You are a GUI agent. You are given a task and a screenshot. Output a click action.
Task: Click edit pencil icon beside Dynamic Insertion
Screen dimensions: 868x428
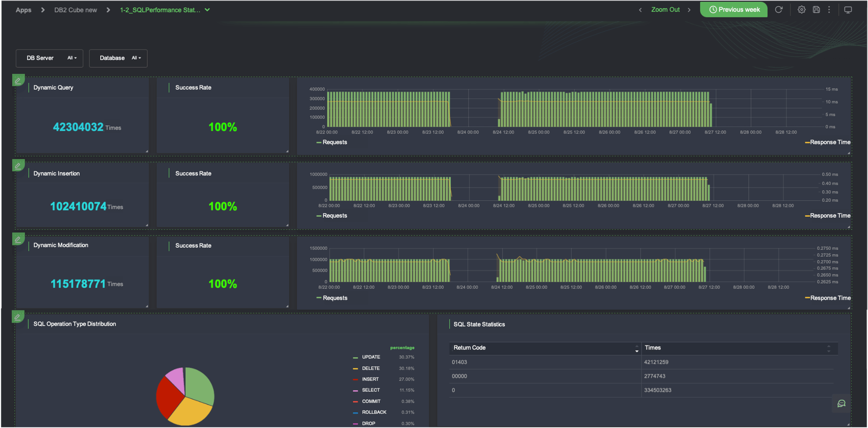18,166
